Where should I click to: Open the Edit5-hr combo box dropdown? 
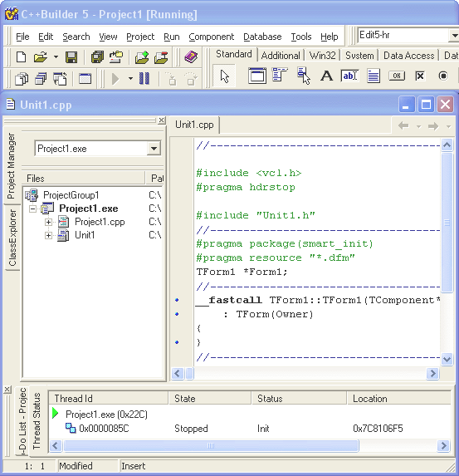pos(454,36)
